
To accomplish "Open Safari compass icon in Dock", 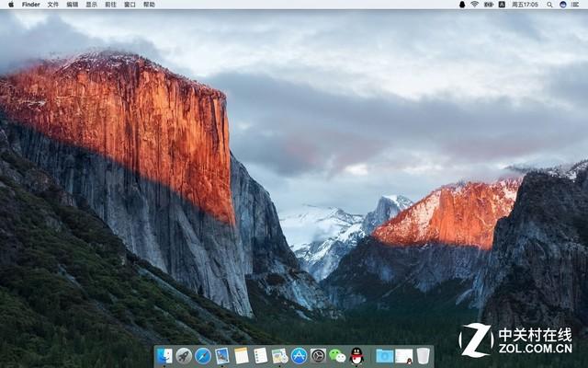I will point(203,356).
